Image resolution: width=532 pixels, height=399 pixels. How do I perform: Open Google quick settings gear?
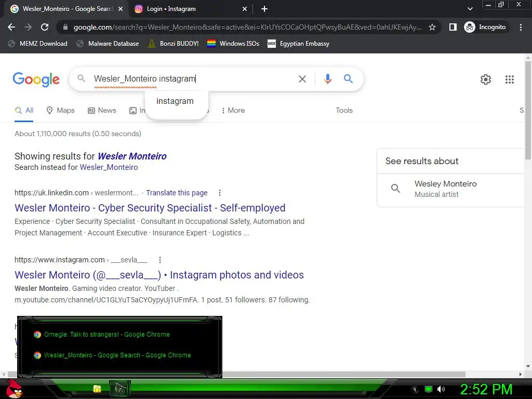pos(486,79)
